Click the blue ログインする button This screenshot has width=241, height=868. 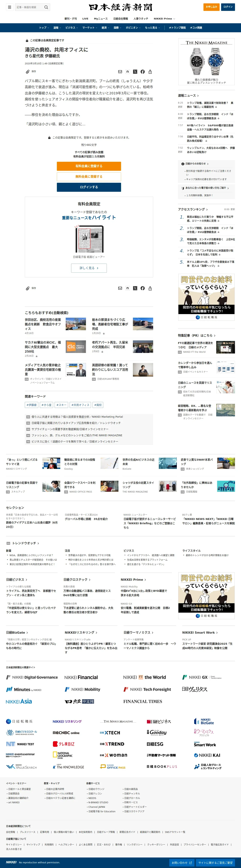89,187
